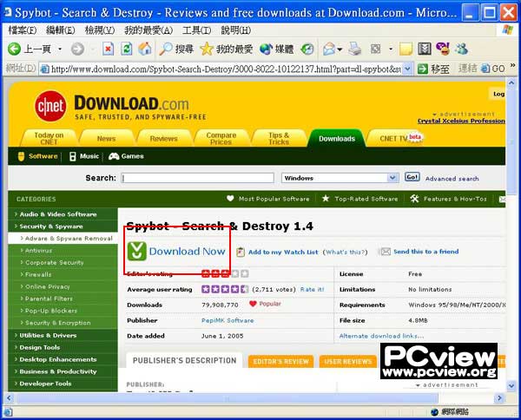This screenshot has height=420, width=521.
Task: Open Most Popular Software link
Action: click(274, 199)
